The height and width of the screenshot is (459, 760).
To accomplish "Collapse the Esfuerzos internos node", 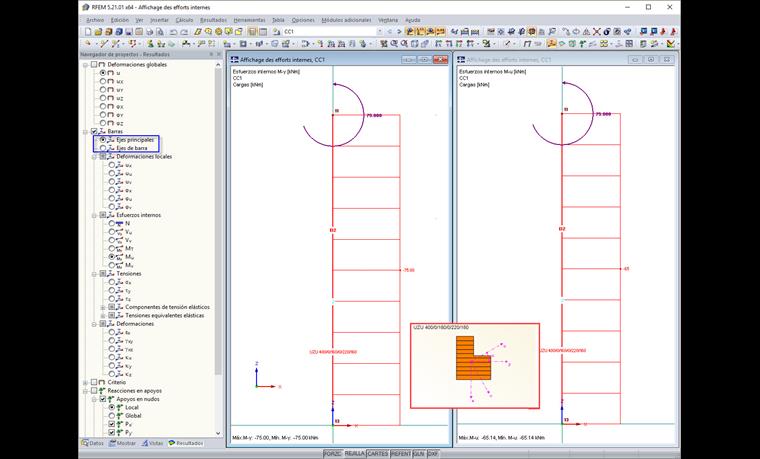I will (95, 215).
